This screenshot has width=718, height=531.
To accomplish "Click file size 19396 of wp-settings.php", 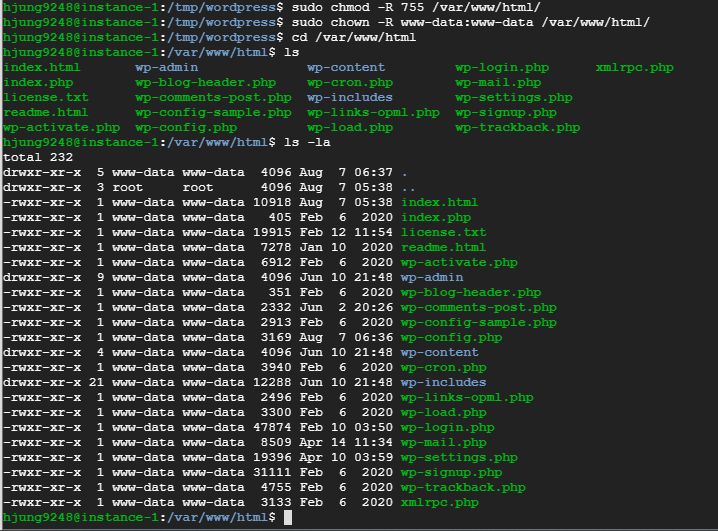I will coord(272,457).
